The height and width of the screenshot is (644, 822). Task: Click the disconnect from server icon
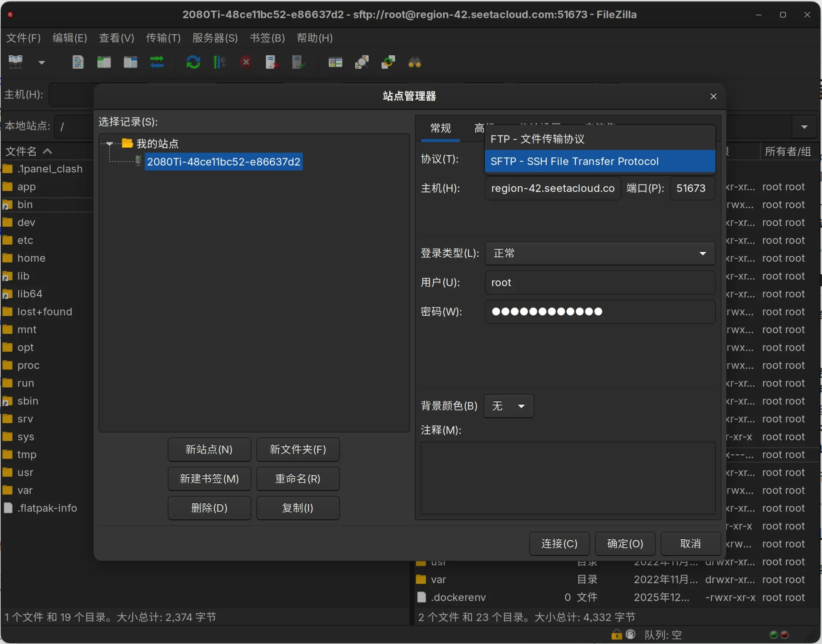point(271,62)
